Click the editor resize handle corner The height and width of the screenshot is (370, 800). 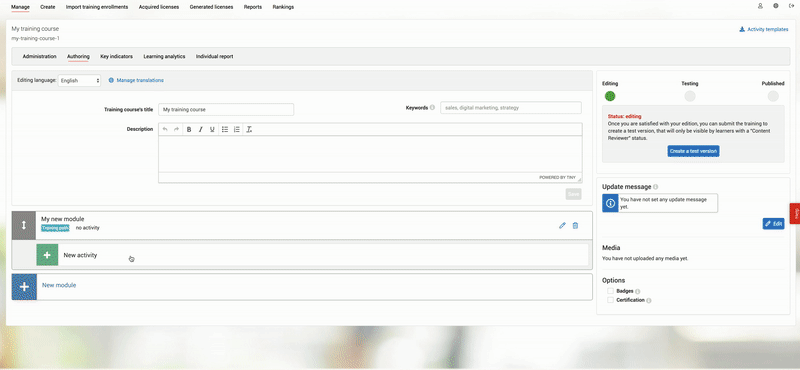click(579, 180)
